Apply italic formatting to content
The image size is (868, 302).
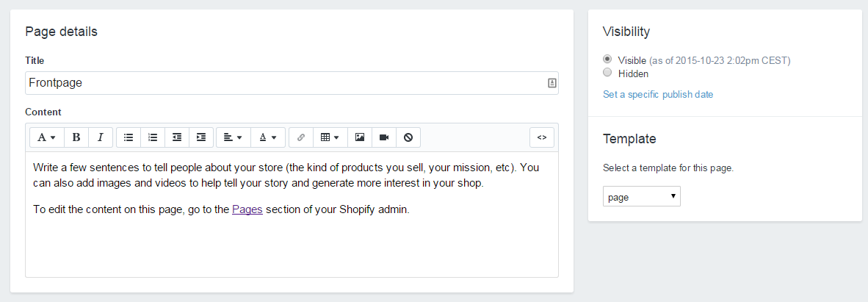click(x=101, y=137)
